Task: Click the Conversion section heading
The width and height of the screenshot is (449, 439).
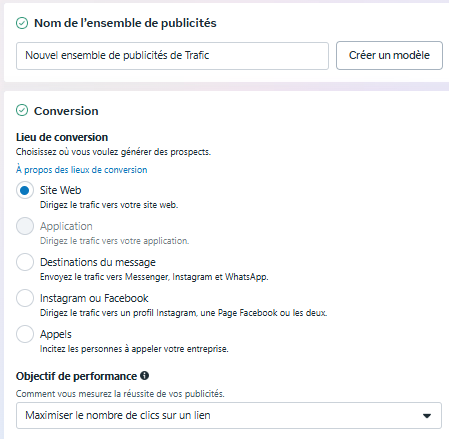Action: point(66,111)
